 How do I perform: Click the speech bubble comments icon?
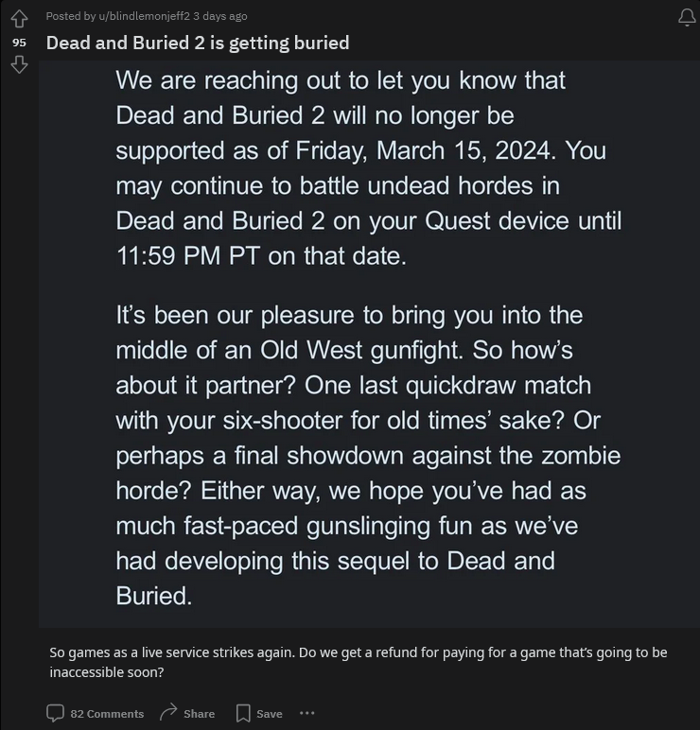point(56,713)
